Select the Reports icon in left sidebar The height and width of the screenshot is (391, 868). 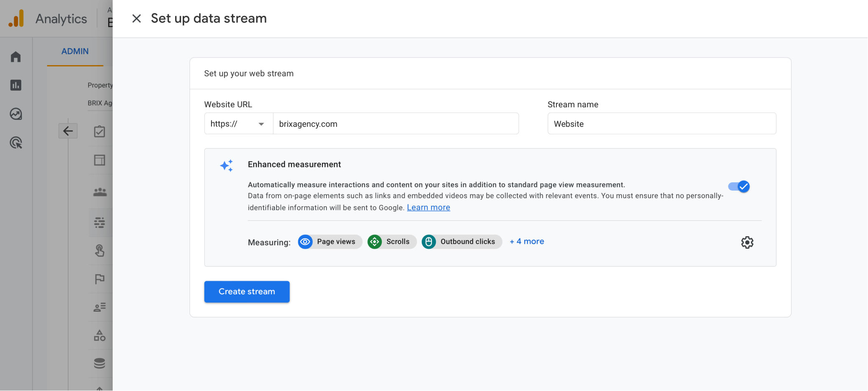16,85
